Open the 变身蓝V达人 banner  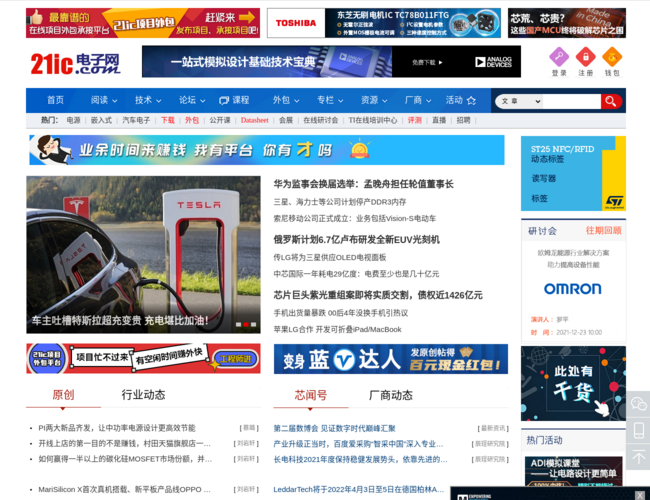pos(390,359)
